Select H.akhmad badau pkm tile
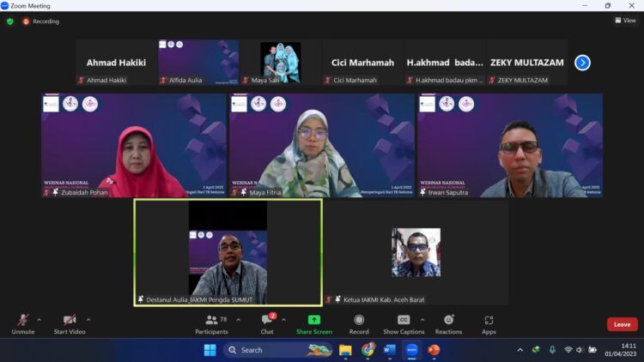 tap(445, 63)
